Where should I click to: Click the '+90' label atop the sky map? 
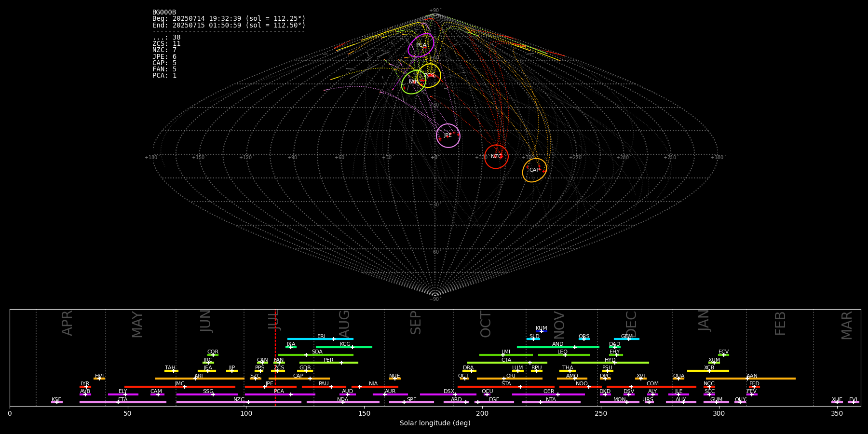pos(434,11)
